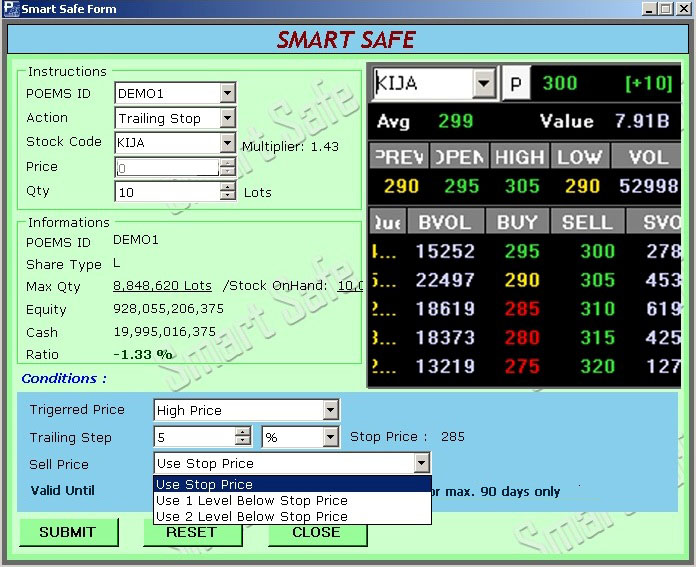
Task: Open the Trailing Step percent unit dropdown
Action: tap(330, 437)
